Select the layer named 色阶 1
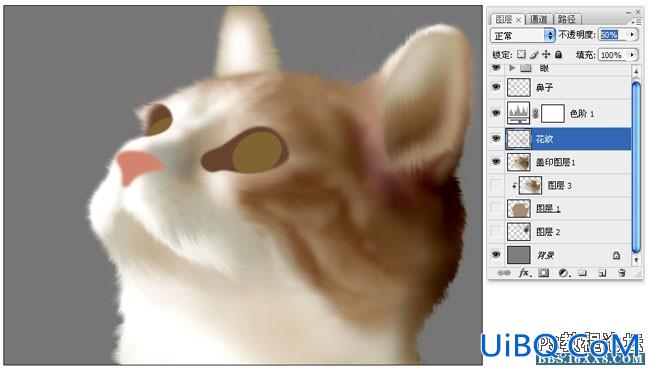 (x=582, y=114)
